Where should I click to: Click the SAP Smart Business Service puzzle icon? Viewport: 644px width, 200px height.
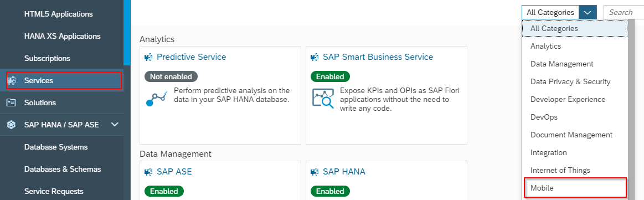(x=315, y=57)
